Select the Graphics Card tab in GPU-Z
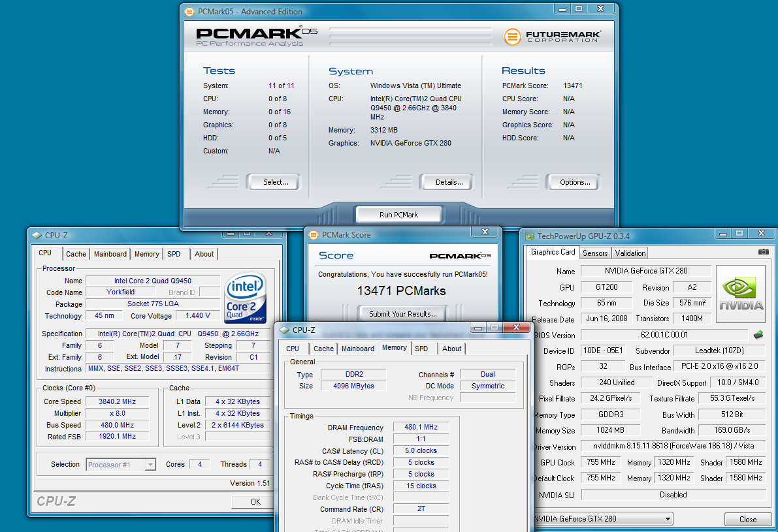Image resolution: width=778 pixels, height=532 pixels. [553, 252]
